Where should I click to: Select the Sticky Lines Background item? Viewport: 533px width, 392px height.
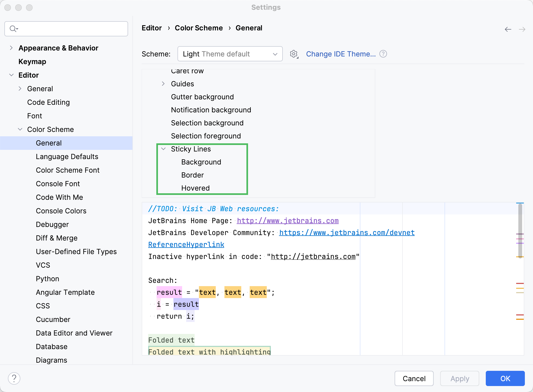(x=202, y=162)
